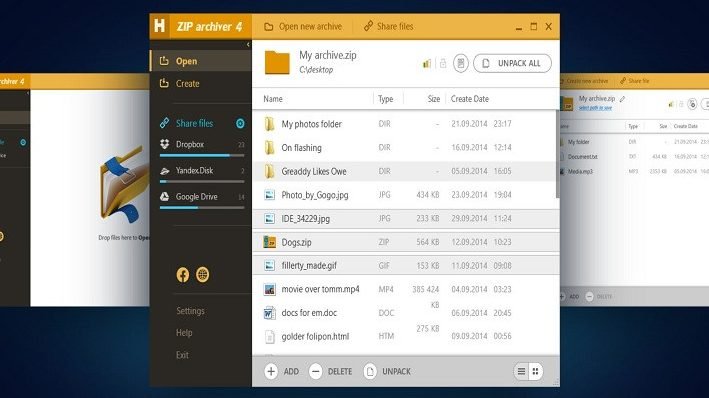The image size is (709, 398).
Task: Click the fillerty_made.gif image icon
Action: pos(269,265)
